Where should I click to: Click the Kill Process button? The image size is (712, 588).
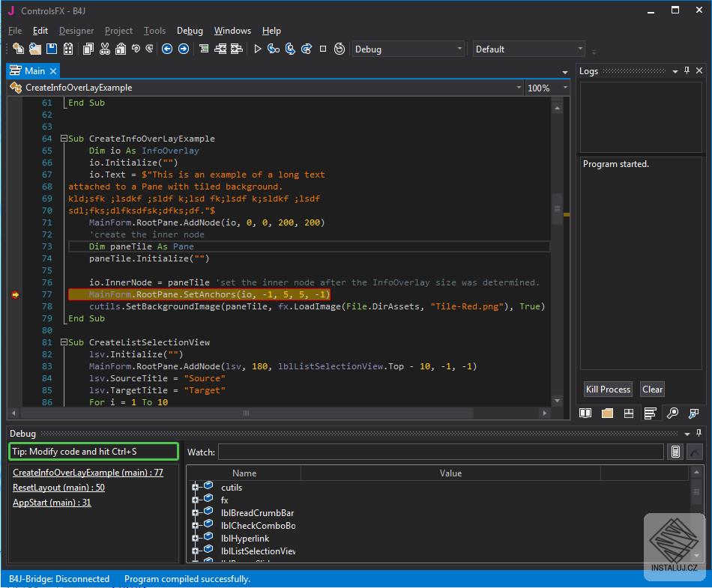(608, 390)
